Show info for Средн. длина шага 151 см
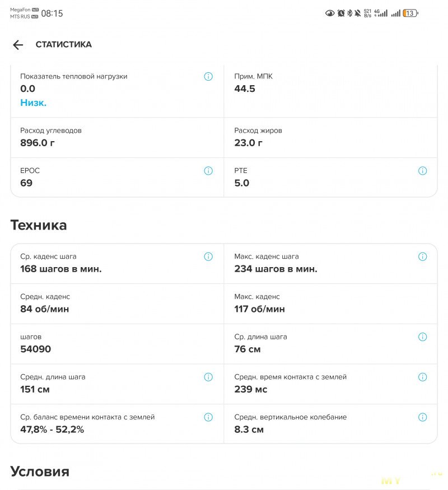 coord(208,377)
